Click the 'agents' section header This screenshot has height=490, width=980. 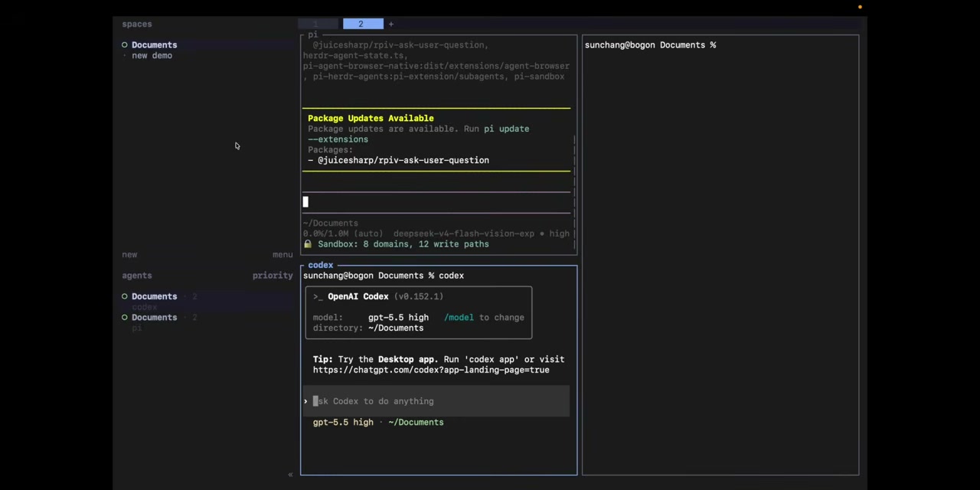(137, 276)
